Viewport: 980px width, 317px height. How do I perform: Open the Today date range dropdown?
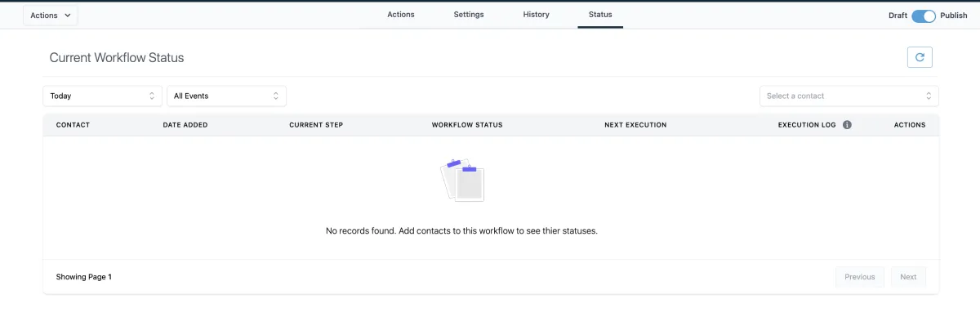103,96
